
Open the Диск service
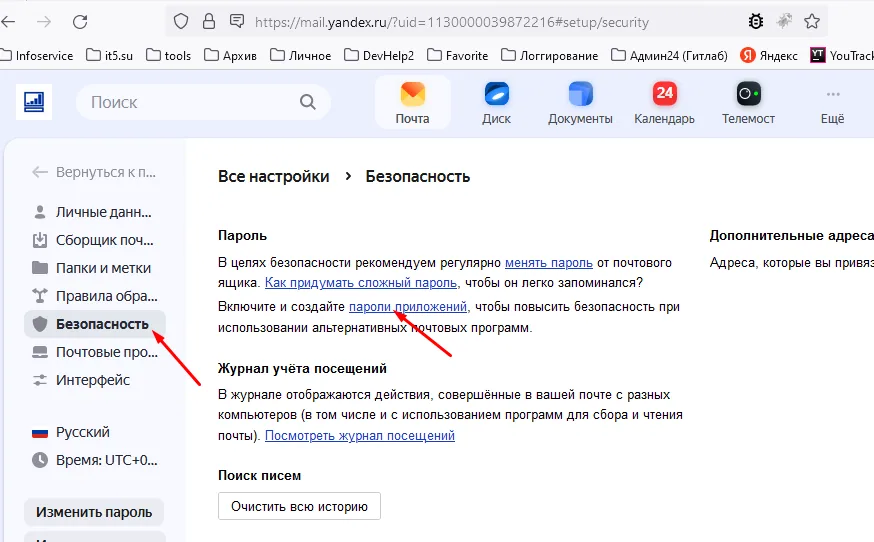(x=497, y=103)
